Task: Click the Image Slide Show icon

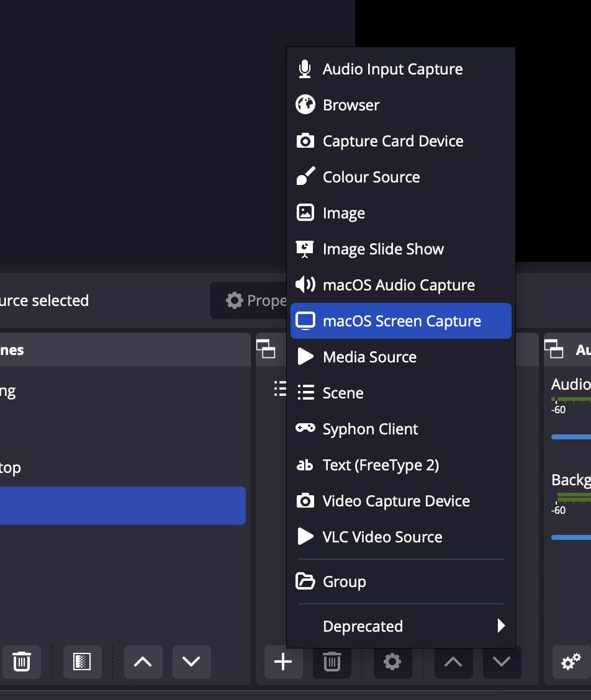Action: tap(305, 249)
